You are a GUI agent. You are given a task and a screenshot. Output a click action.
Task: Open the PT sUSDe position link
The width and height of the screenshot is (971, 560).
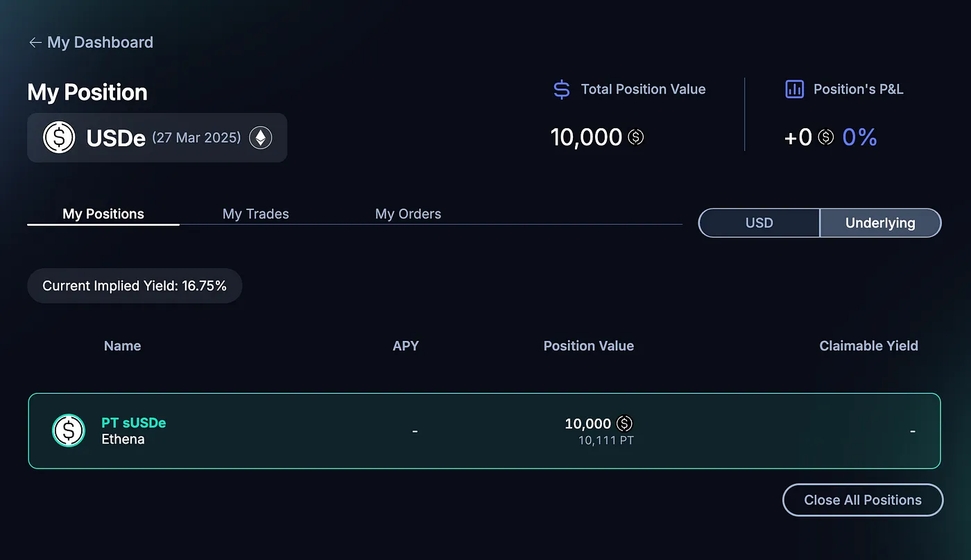134,423
